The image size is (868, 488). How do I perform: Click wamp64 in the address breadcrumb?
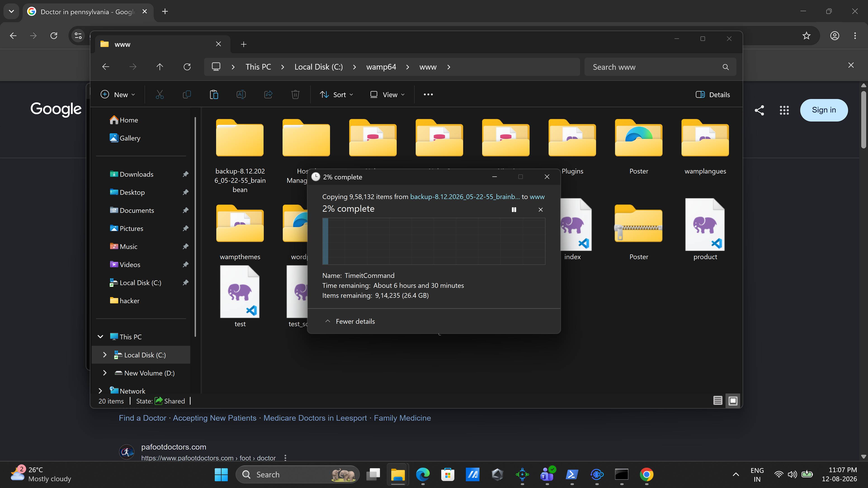pos(381,67)
